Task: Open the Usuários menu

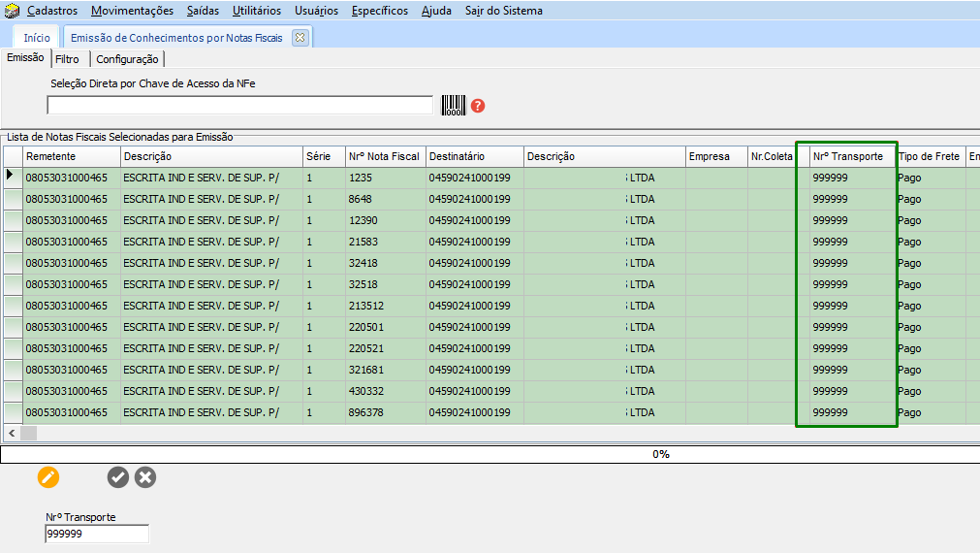Action: pos(316,11)
